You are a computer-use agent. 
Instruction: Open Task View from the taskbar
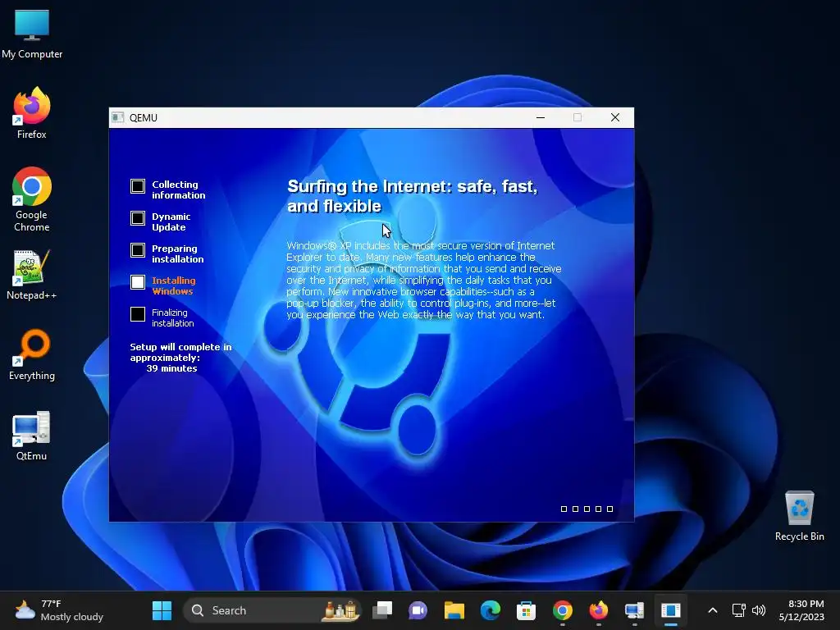382,610
